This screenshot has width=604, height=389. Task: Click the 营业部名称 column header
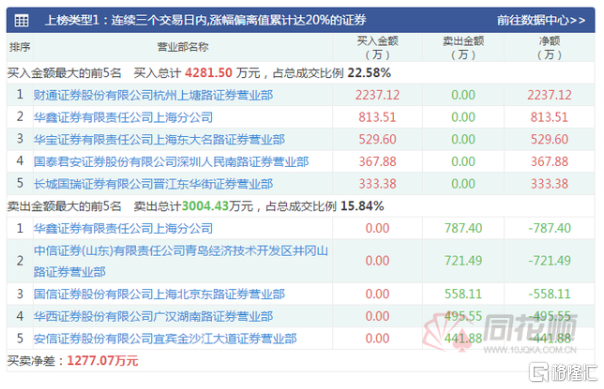click(183, 47)
